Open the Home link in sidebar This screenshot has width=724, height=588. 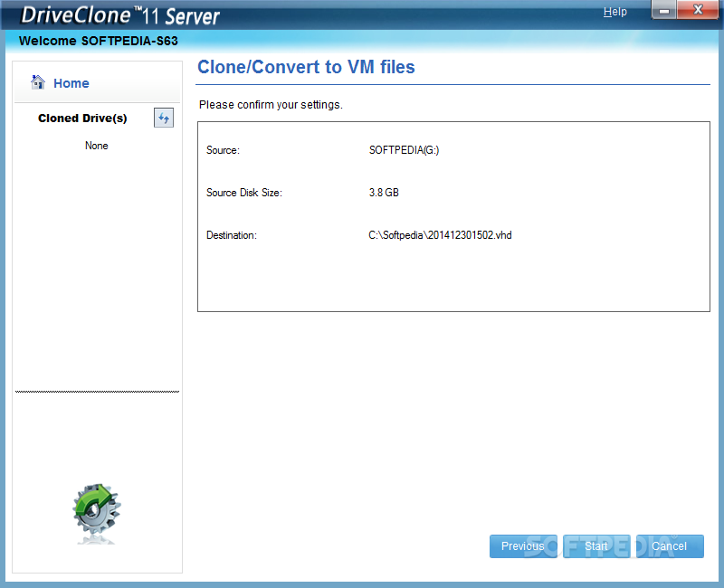tap(71, 83)
